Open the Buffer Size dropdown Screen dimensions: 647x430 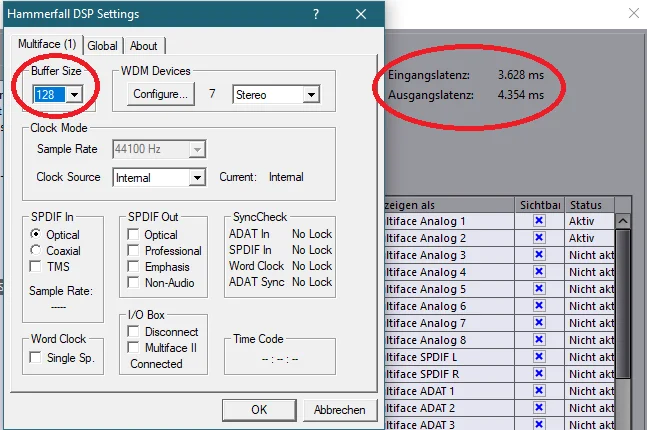pos(74,95)
